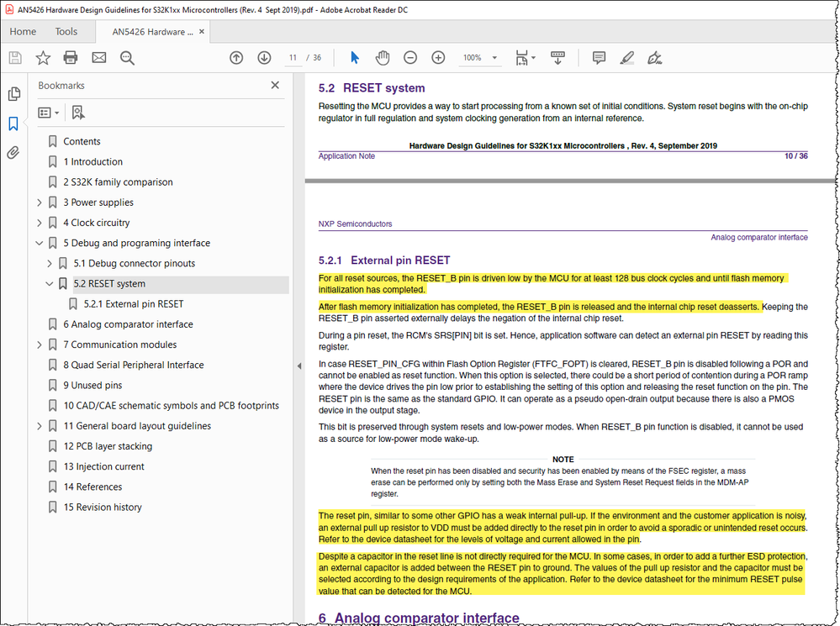The width and height of the screenshot is (840, 626).
Task: Expand 3 Power supplies bookmark
Action: (x=40, y=203)
